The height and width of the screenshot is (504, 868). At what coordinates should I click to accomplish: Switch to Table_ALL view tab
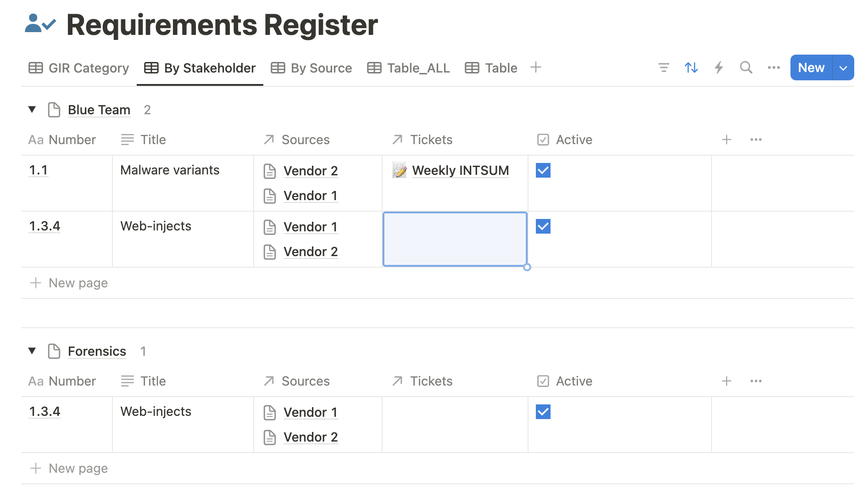click(x=409, y=68)
